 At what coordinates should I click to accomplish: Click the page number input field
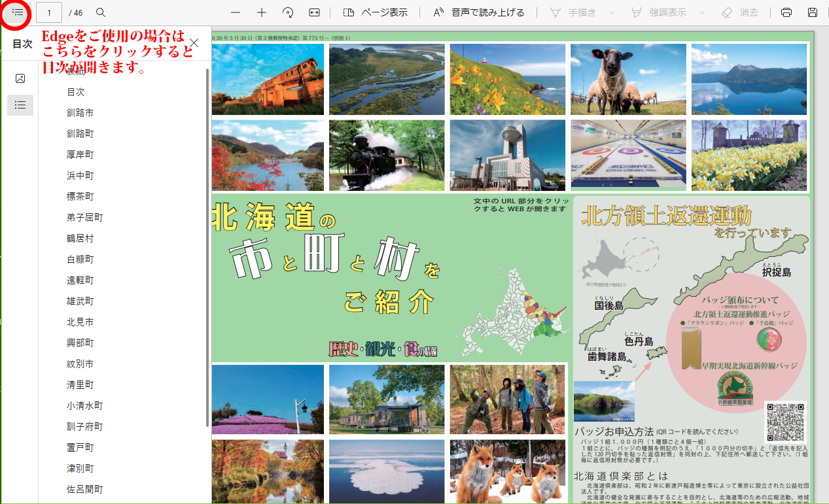(x=49, y=12)
